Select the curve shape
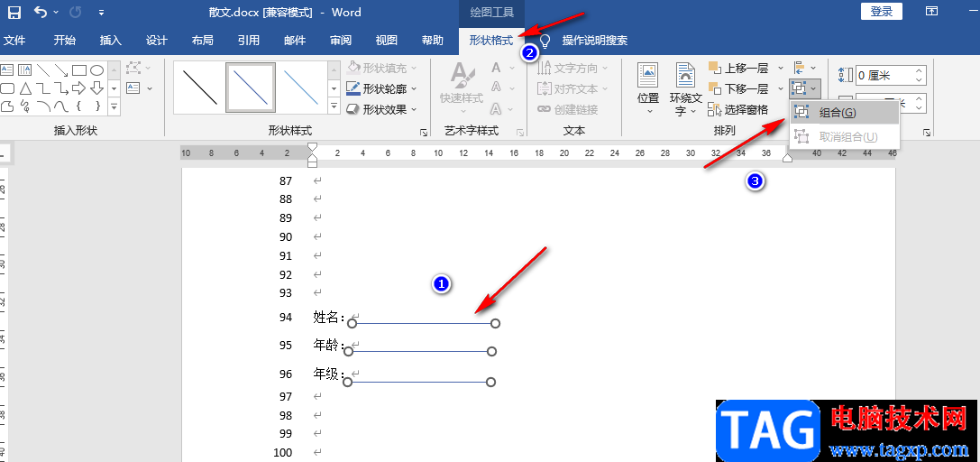 [x=60, y=105]
